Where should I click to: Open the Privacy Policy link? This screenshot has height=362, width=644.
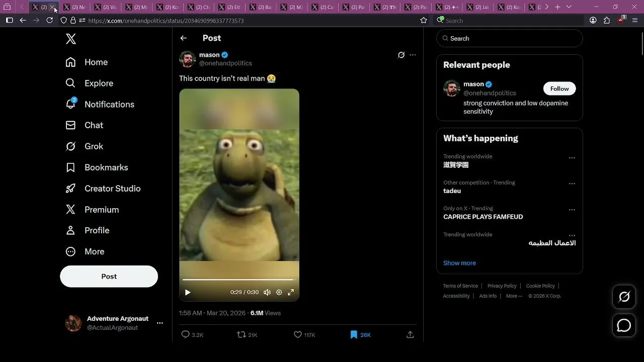[502, 286]
